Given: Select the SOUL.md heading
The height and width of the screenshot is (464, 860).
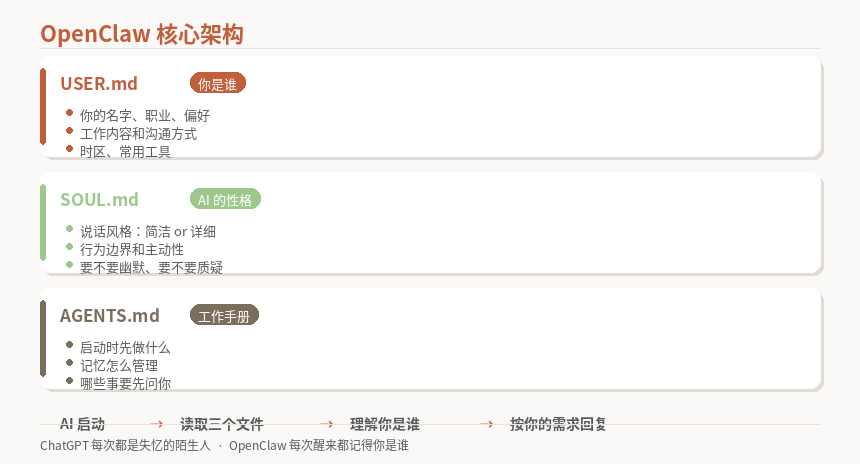Looking at the screenshot, I should pyautogui.click(x=99, y=200).
